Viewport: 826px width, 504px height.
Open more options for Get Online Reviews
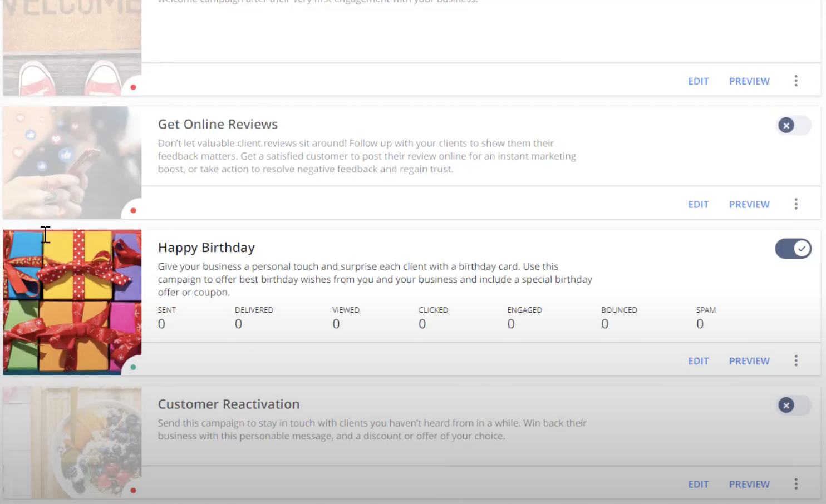coord(796,204)
